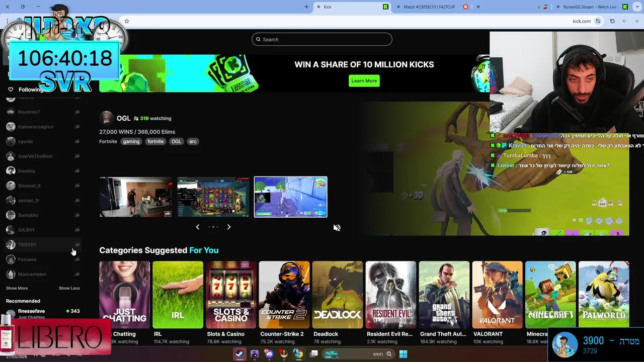Screen dimensions: 644x362
Task: Unmute the featured stream preview
Action: coord(337,228)
